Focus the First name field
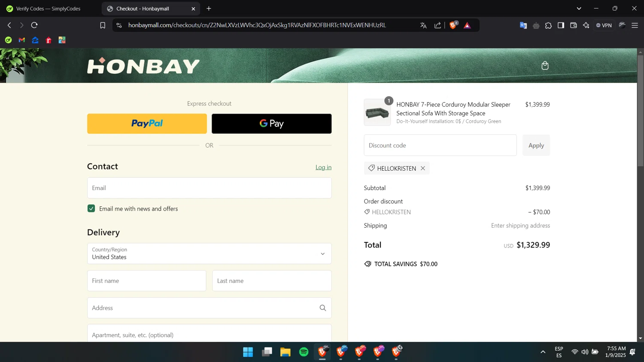The image size is (644, 362). point(146,281)
